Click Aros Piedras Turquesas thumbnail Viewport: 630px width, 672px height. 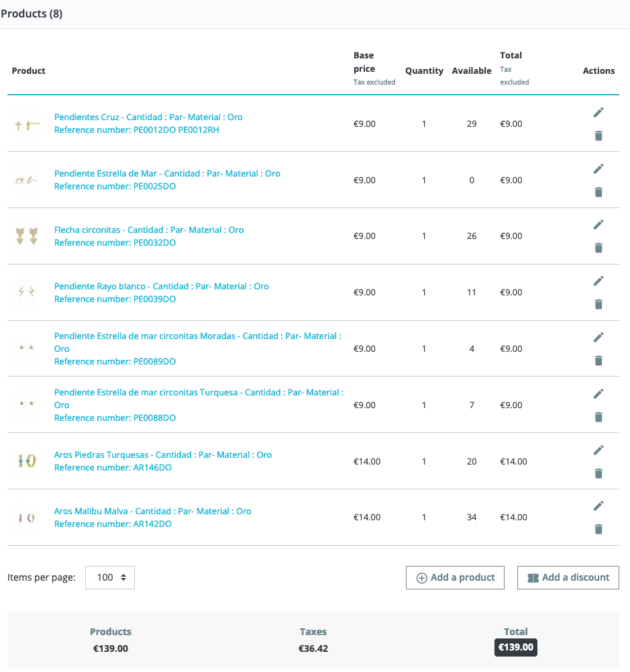pyautogui.click(x=26, y=461)
